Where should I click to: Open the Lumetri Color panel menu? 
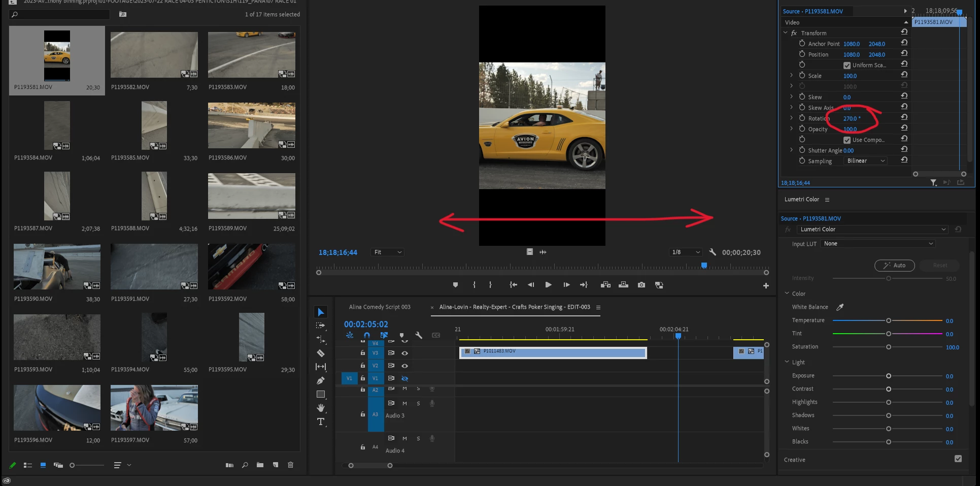coord(827,200)
